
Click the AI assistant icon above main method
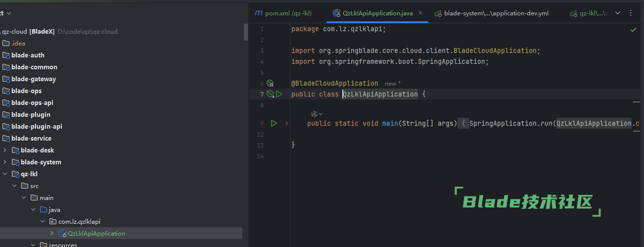point(314,114)
